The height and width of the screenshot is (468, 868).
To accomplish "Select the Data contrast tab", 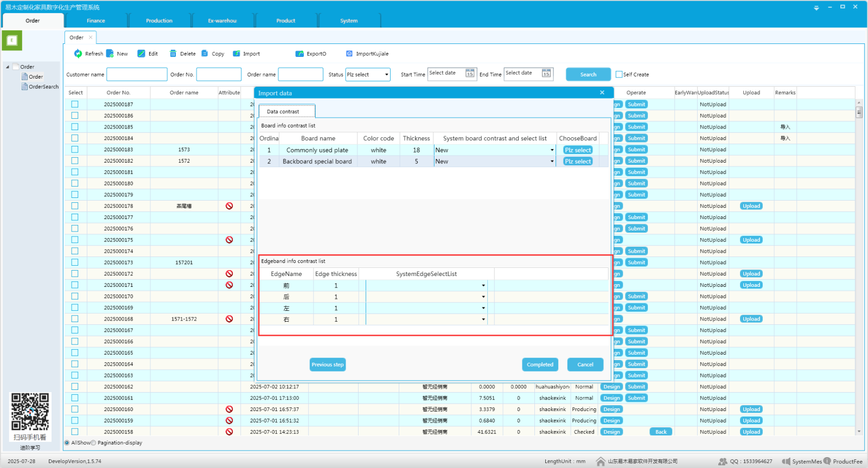I will coord(286,111).
